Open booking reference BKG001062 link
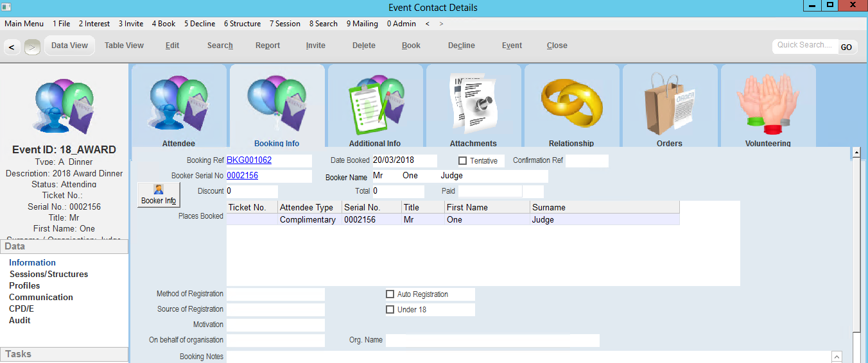 point(248,160)
